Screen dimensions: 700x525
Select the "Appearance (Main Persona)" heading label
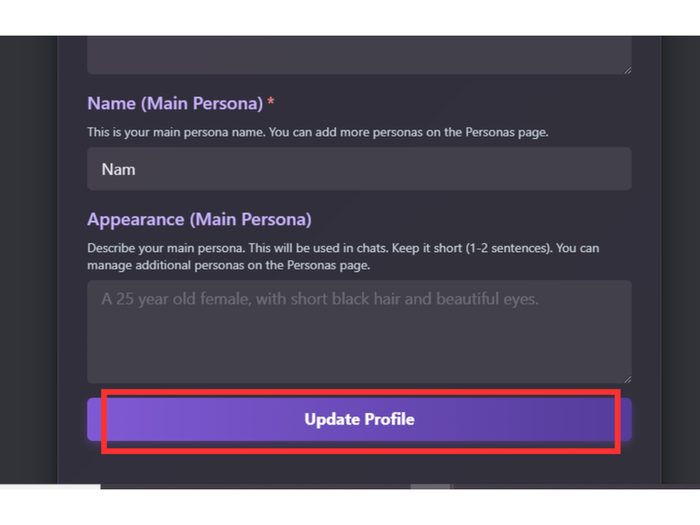pos(199,219)
